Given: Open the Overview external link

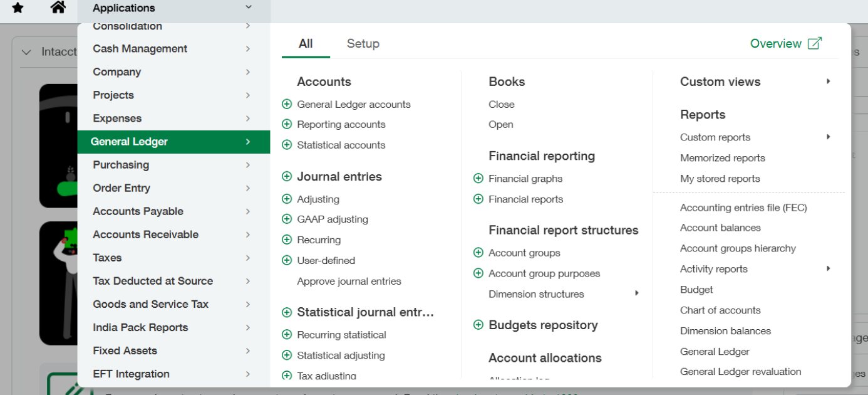Looking at the screenshot, I should point(785,44).
